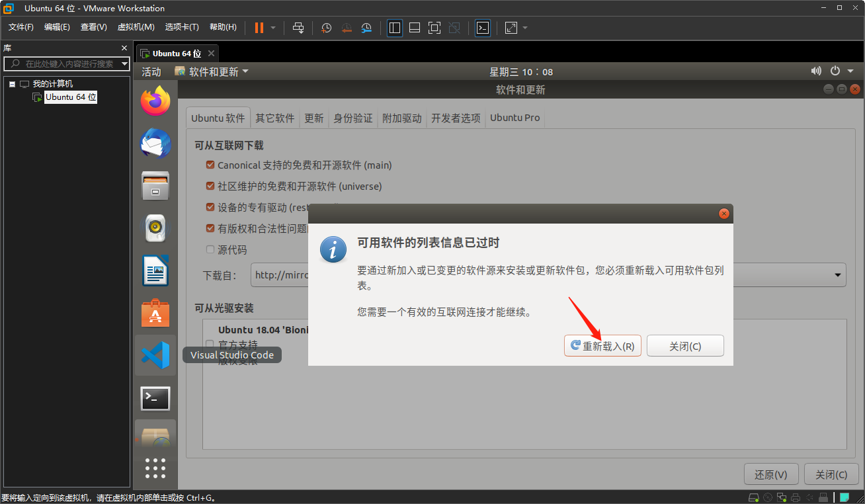865x504 pixels.
Task: Click the stretch guest display icon
Action: point(511,28)
